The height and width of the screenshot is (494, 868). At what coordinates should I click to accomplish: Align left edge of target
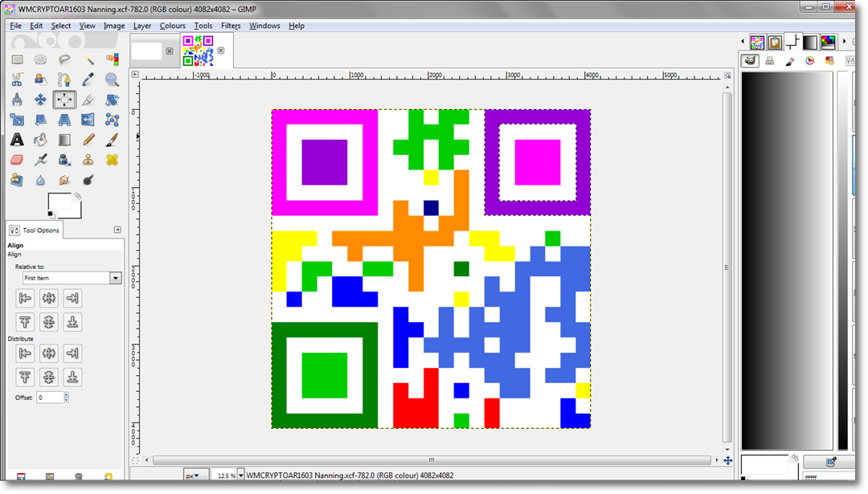pos(25,298)
